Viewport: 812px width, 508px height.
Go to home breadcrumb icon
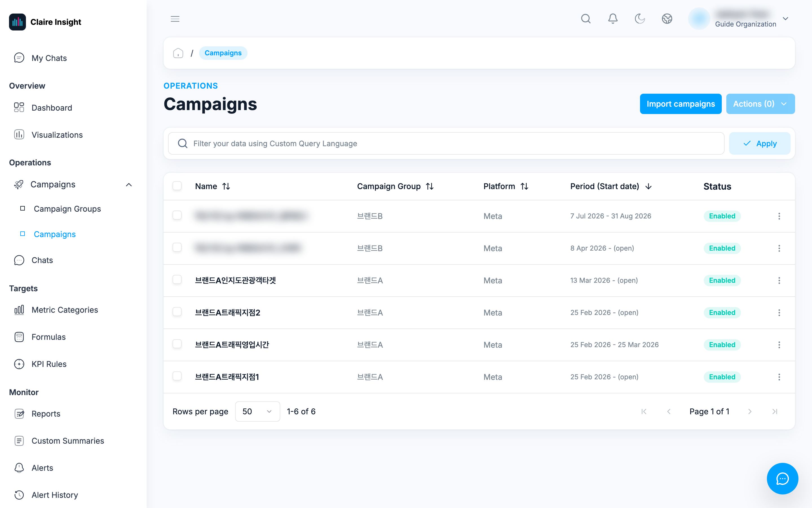pyautogui.click(x=178, y=53)
